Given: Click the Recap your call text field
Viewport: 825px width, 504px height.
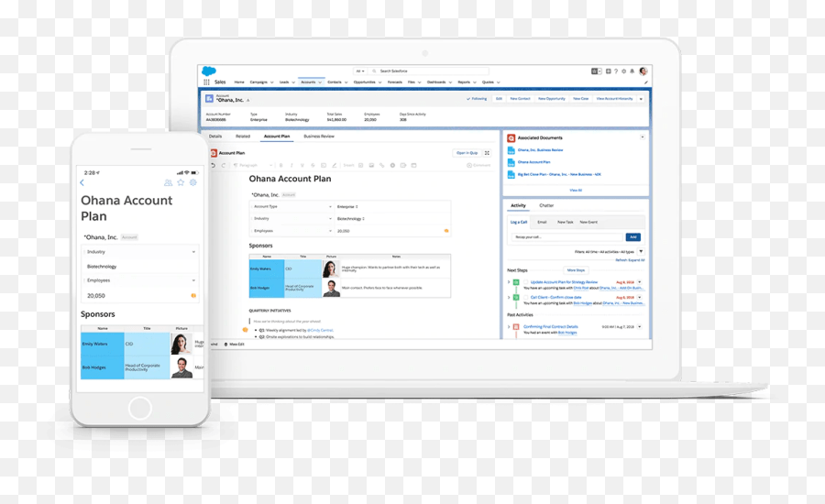Looking at the screenshot, I should coord(566,237).
